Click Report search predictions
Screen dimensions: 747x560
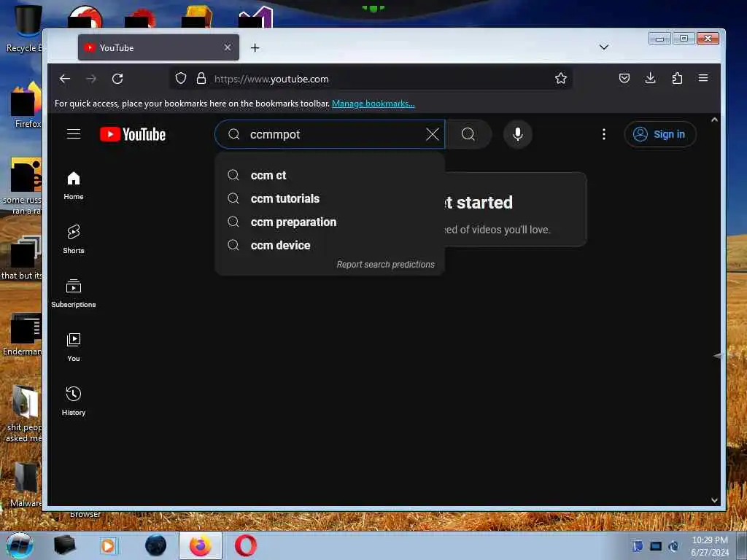point(385,264)
